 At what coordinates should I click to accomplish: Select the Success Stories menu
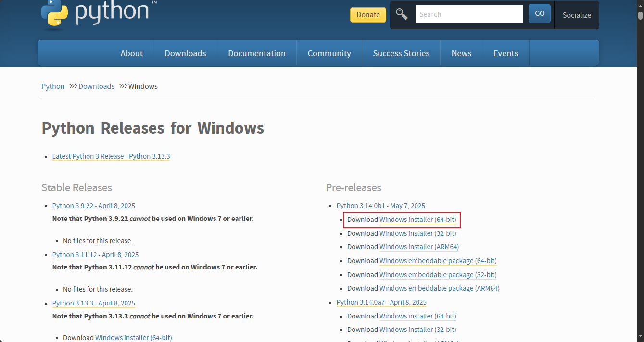coord(401,53)
